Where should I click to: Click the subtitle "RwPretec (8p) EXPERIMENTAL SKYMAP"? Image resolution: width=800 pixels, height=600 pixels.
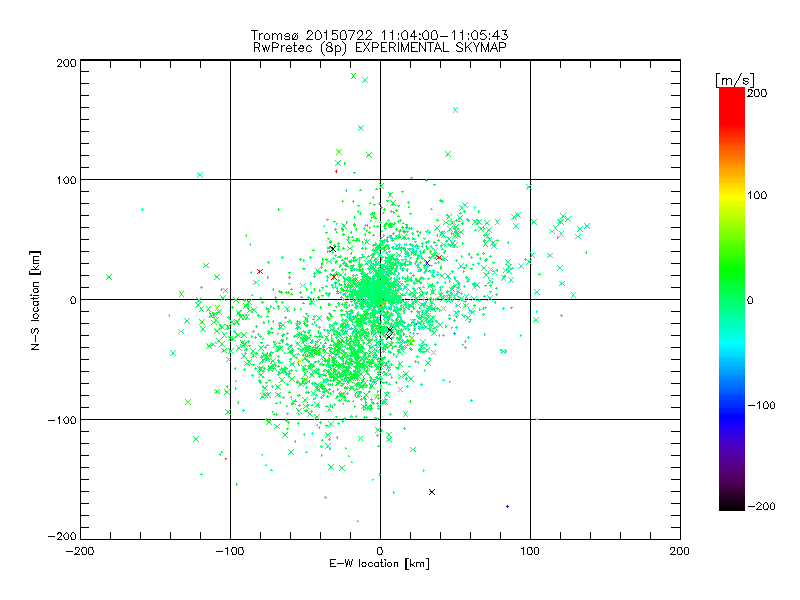coord(380,48)
